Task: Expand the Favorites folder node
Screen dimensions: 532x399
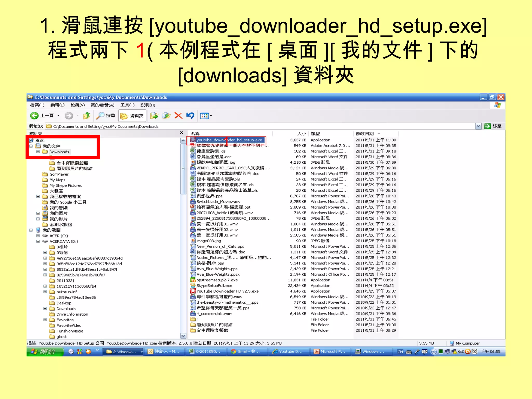Action: 45,320
